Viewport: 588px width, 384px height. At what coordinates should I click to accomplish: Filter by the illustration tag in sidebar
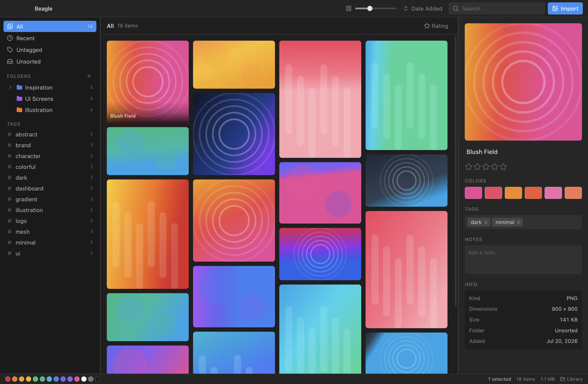tap(50, 210)
